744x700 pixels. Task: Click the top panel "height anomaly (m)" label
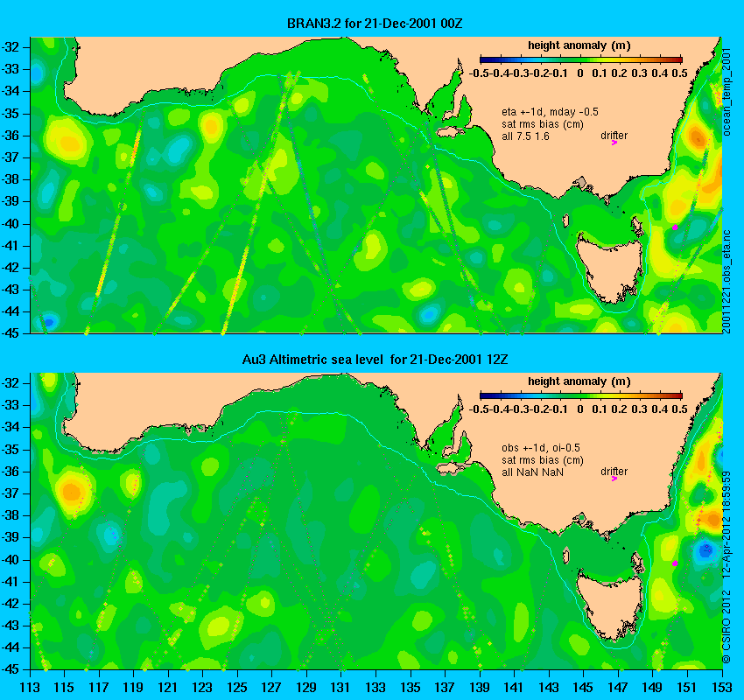click(x=579, y=46)
